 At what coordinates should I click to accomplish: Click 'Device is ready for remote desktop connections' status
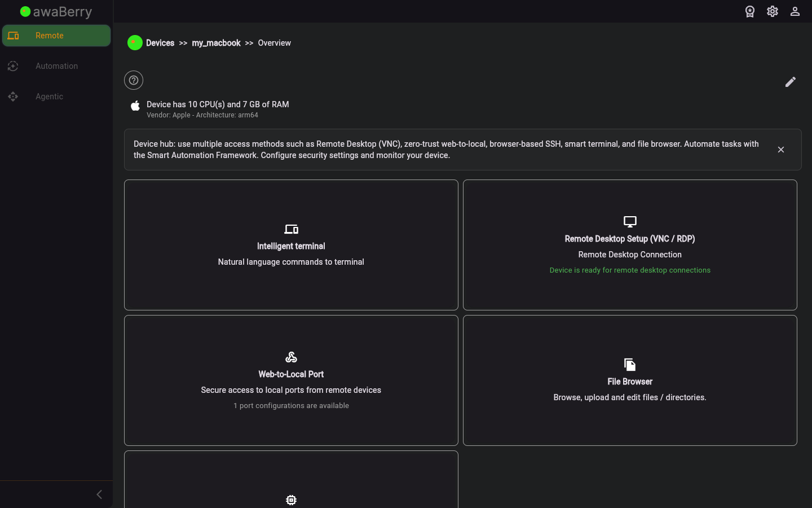click(630, 270)
